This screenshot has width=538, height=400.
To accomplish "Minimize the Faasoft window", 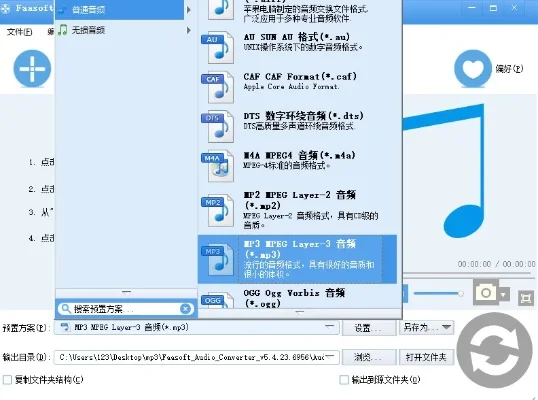I will [x=472, y=8].
